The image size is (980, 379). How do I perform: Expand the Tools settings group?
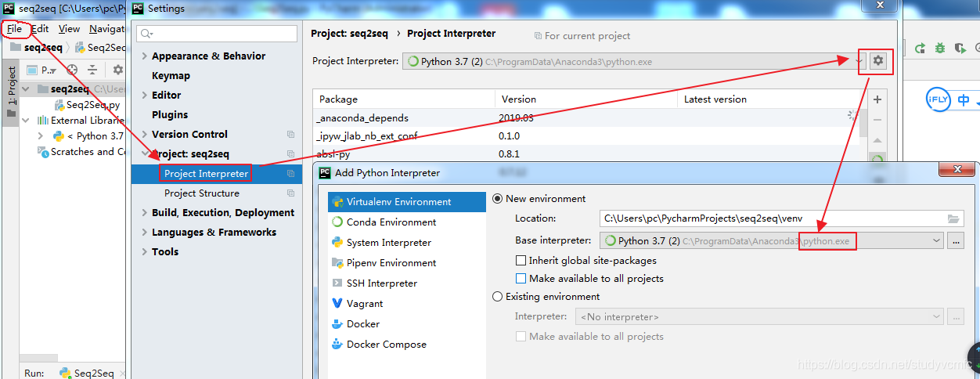[x=145, y=252]
